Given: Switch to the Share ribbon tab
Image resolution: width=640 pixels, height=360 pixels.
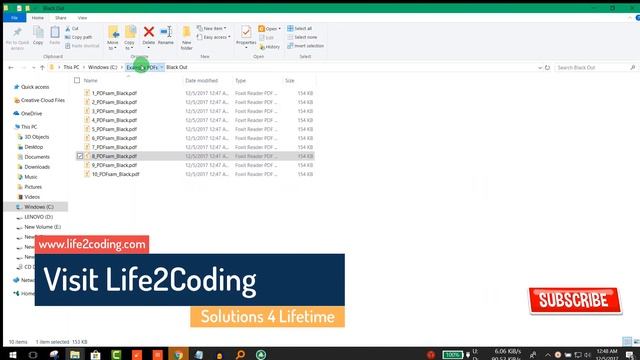Looking at the screenshot, I should [61, 18].
